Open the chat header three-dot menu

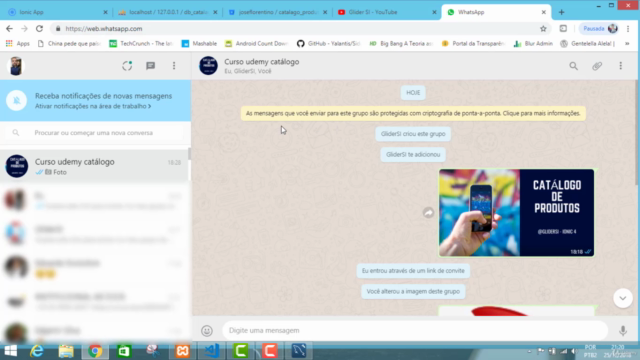coord(620,66)
